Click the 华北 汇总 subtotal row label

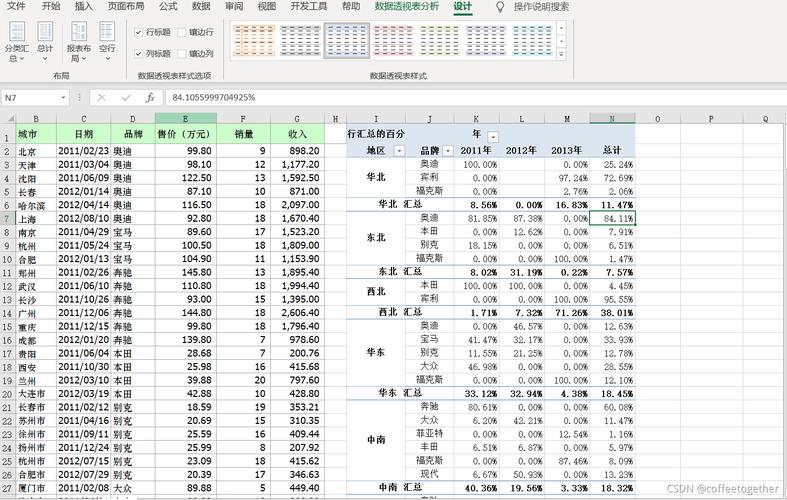click(x=400, y=204)
